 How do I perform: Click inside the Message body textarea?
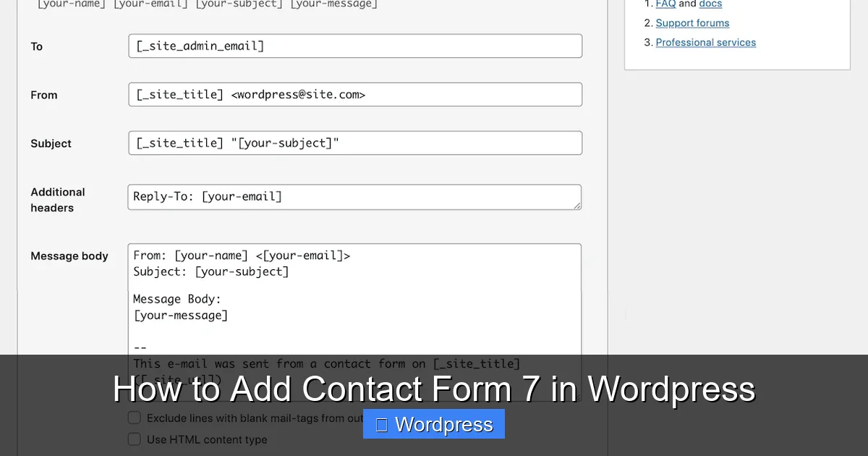pyautogui.click(x=354, y=311)
